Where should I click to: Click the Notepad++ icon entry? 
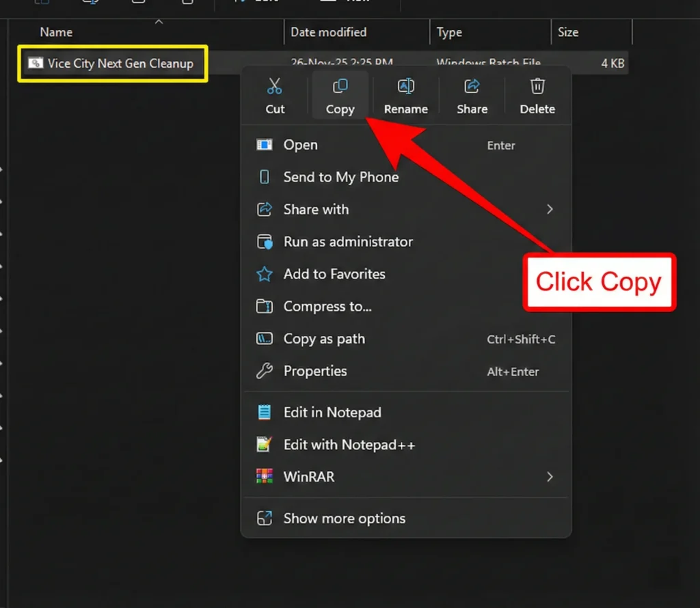pyautogui.click(x=264, y=445)
